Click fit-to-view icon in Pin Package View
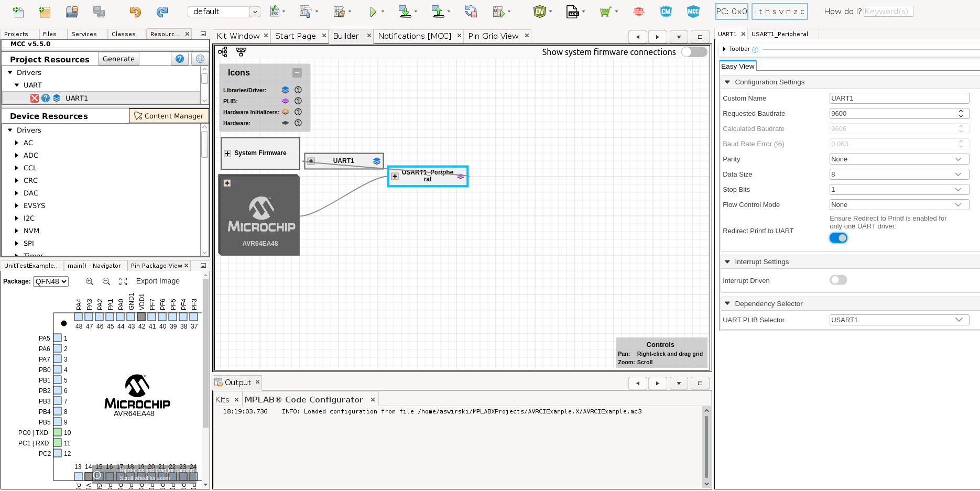Image resolution: width=980 pixels, height=491 pixels. coord(123,281)
